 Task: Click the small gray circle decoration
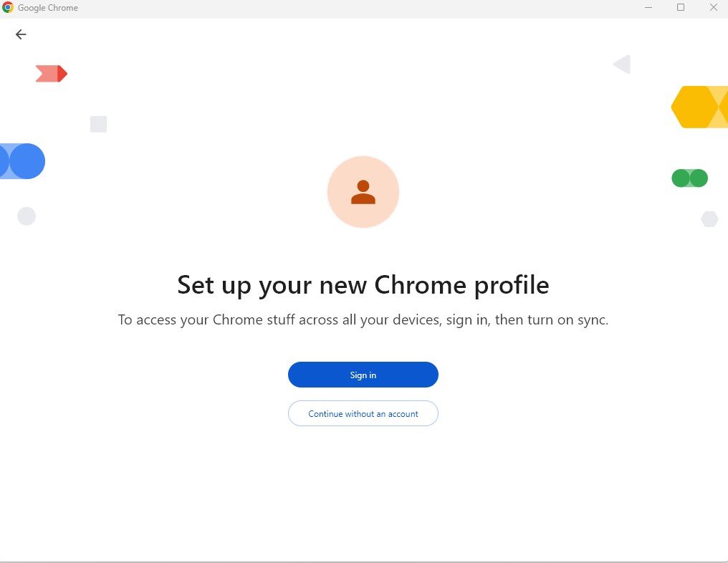pos(27,216)
